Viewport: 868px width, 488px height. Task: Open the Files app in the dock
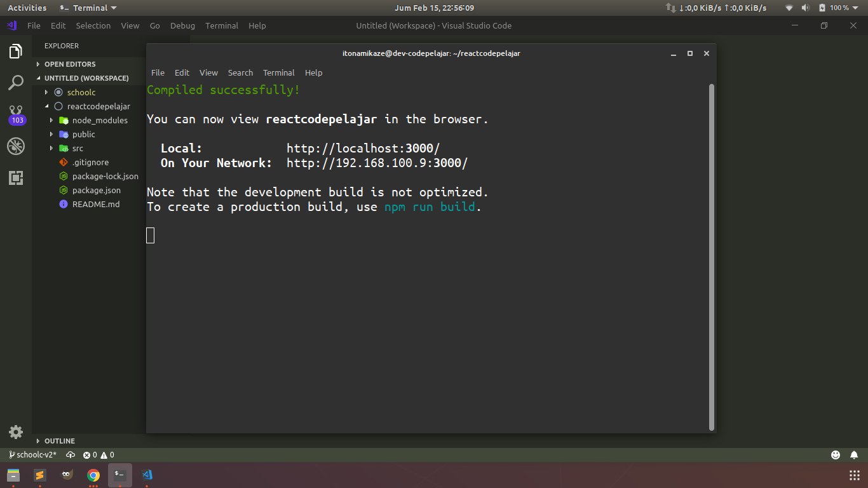pos(13,475)
